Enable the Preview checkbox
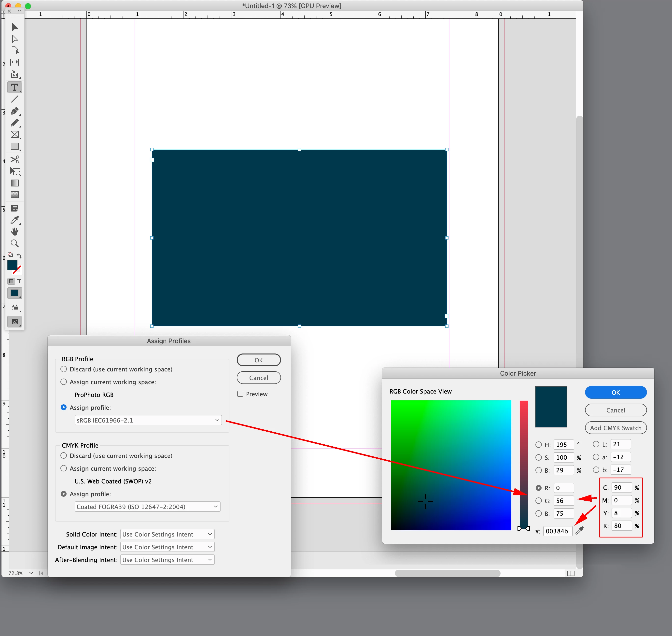The height and width of the screenshot is (636, 672). pyautogui.click(x=240, y=394)
